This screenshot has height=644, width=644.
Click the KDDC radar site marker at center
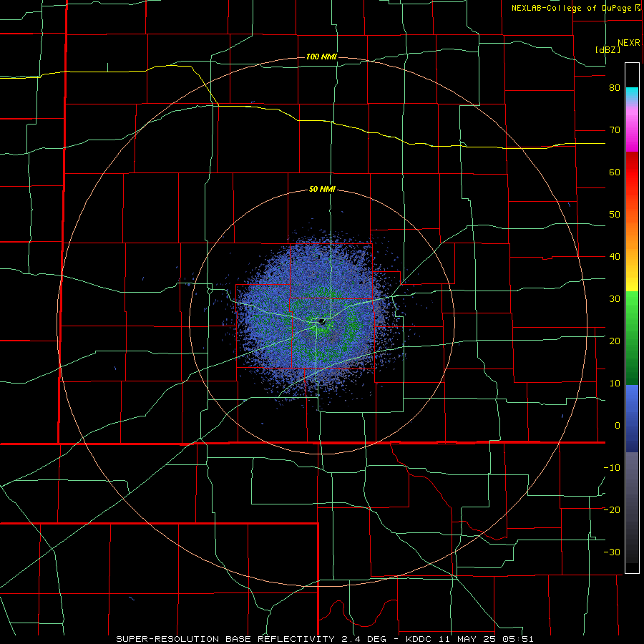[x=321, y=321]
